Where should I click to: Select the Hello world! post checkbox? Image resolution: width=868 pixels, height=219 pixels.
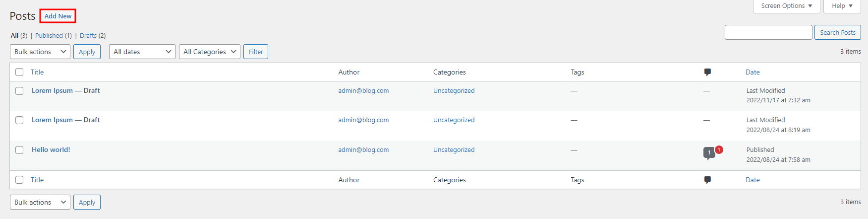coord(19,150)
